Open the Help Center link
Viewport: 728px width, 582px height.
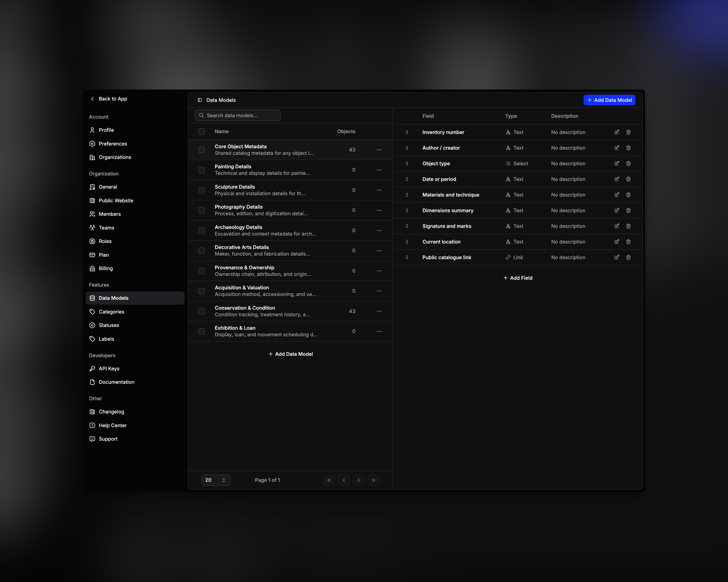pos(135,425)
